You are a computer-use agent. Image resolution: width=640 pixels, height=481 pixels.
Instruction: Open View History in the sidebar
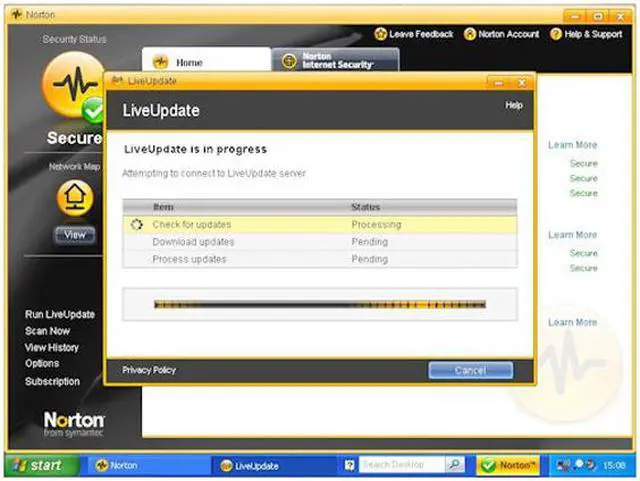(52, 347)
